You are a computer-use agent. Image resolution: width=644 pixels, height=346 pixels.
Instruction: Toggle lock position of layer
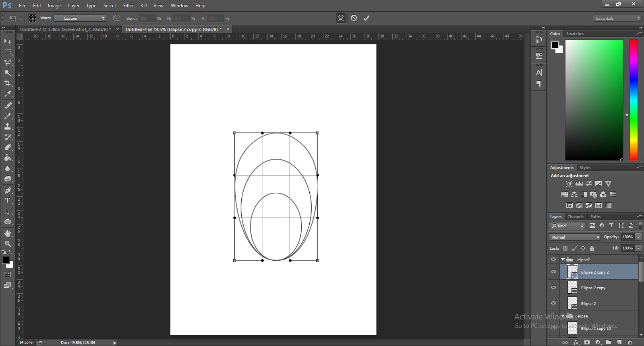583,248
